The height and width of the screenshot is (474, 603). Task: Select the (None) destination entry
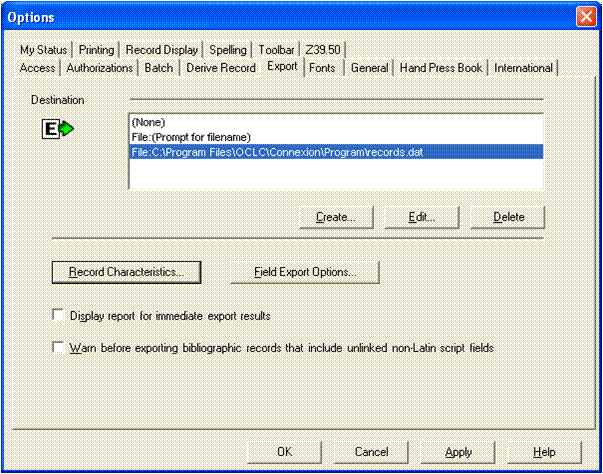click(x=148, y=122)
